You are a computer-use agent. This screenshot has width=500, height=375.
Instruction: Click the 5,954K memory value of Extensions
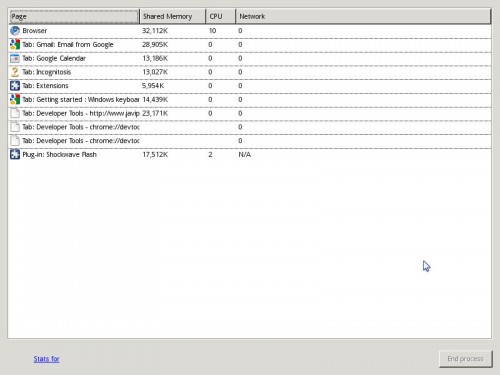tap(153, 86)
